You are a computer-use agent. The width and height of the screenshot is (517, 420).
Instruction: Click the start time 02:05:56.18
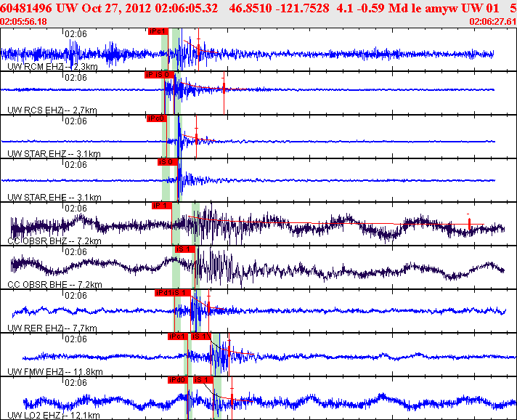click(x=23, y=22)
